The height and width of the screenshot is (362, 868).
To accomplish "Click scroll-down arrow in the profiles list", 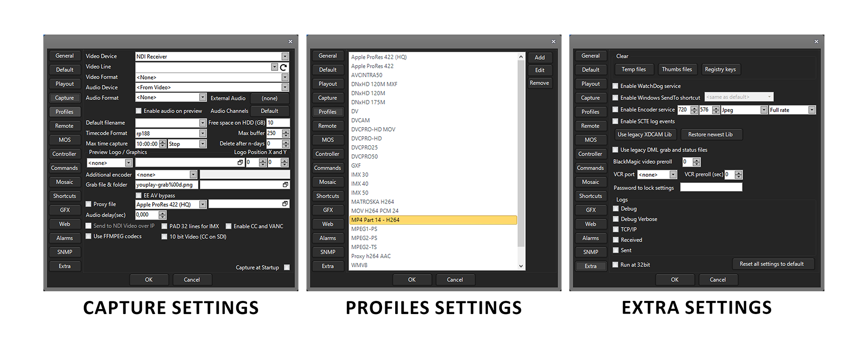I will point(521,266).
